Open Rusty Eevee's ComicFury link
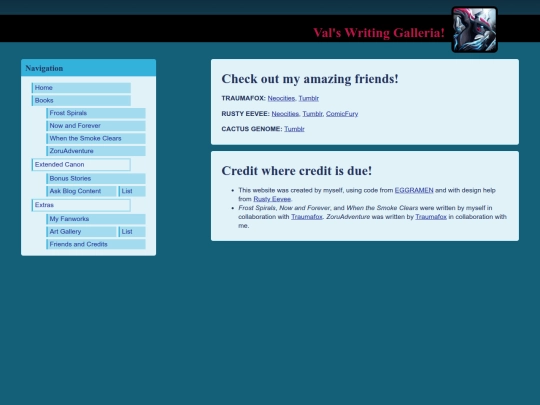This screenshot has height=405, width=540. click(342, 114)
